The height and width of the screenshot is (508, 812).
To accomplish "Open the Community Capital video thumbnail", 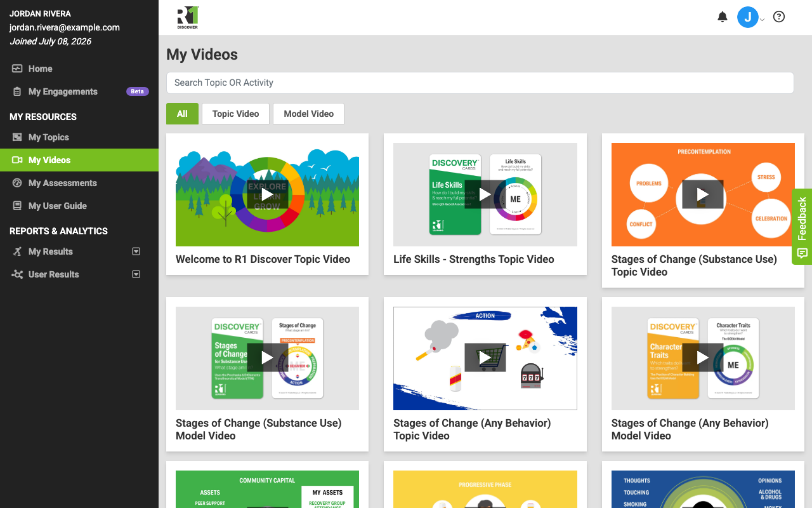I will pos(267,489).
